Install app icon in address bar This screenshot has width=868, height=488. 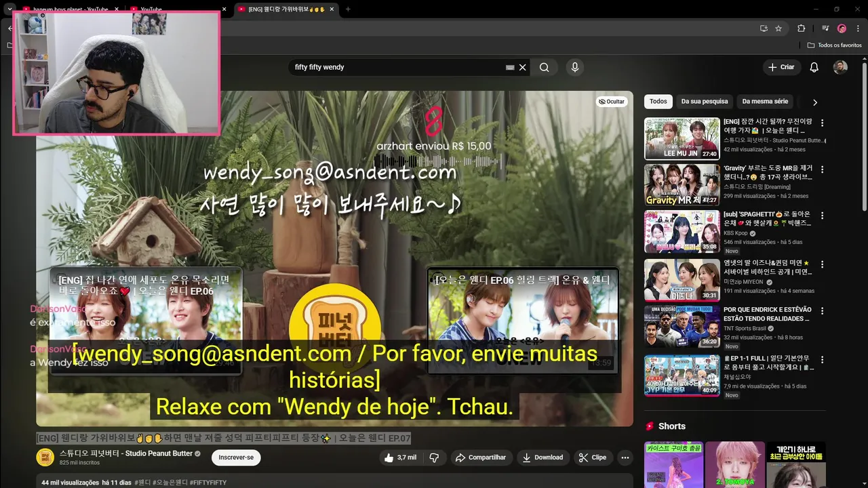point(764,28)
